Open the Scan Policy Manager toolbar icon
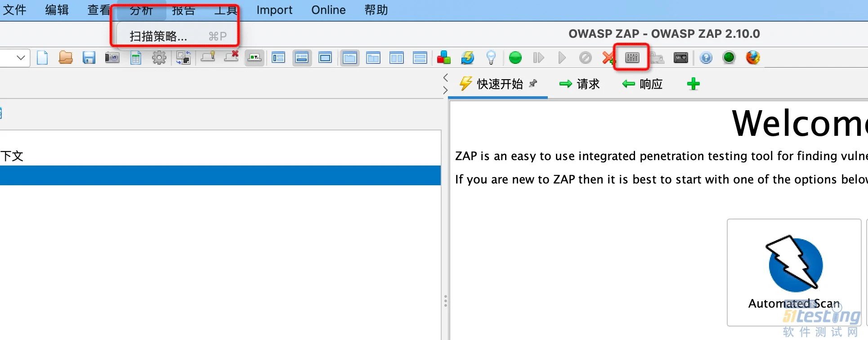 [x=632, y=58]
